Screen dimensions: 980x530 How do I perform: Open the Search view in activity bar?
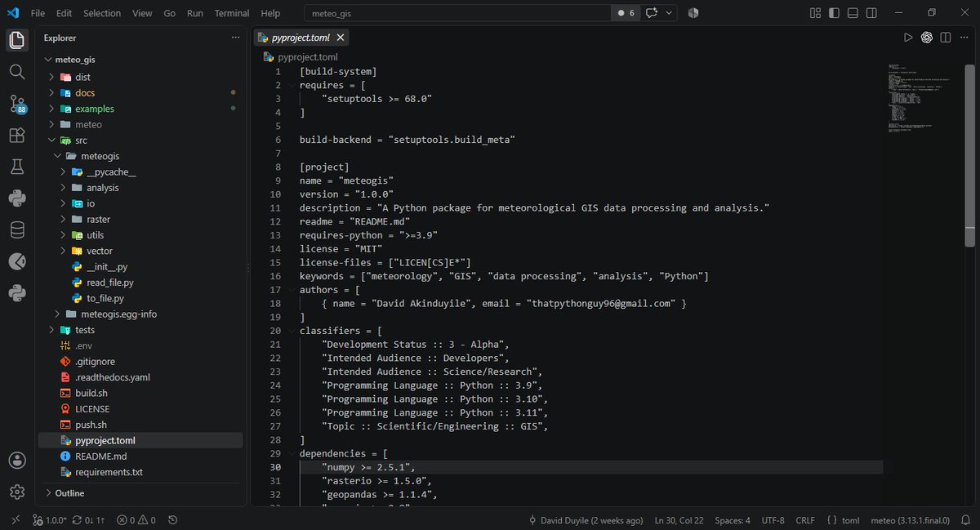17,72
